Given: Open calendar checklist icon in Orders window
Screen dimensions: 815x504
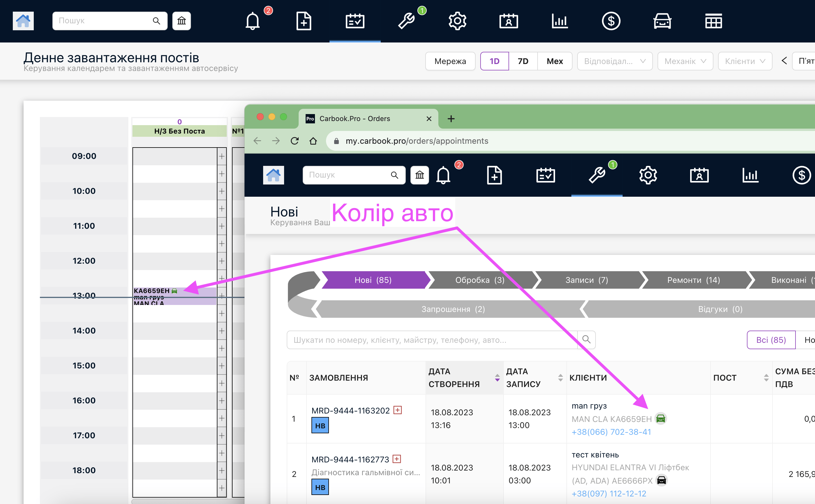Looking at the screenshot, I should [x=545, y=175].
